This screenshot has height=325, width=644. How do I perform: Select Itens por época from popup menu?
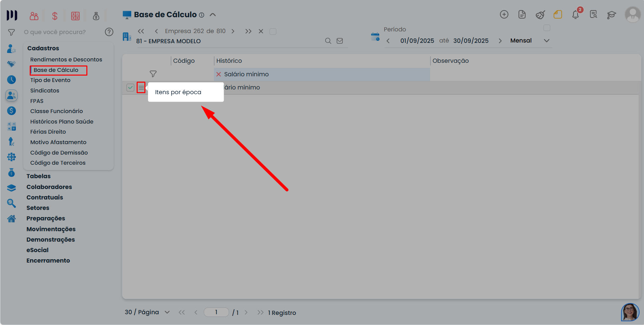(x=178, y=92)
